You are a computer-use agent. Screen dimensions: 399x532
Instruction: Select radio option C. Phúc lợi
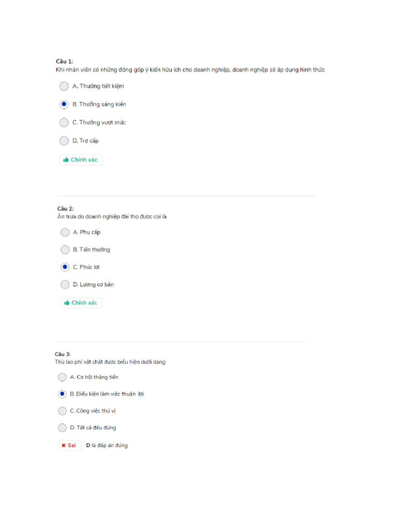(65, 267)
